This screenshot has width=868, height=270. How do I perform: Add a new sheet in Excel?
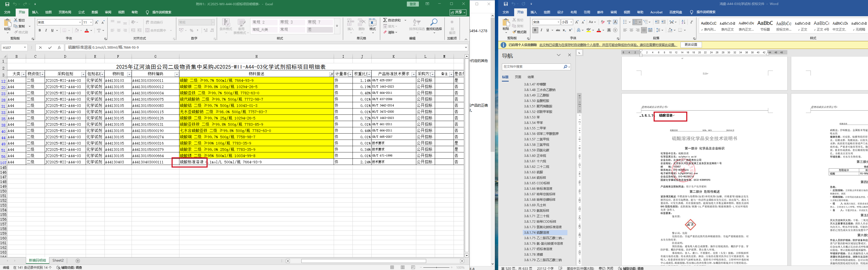pyautogui.click(x=78, y=261)
